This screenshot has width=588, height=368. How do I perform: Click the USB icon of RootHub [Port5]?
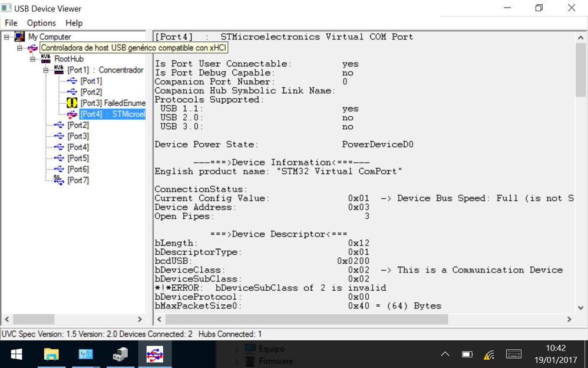(59, 158)
